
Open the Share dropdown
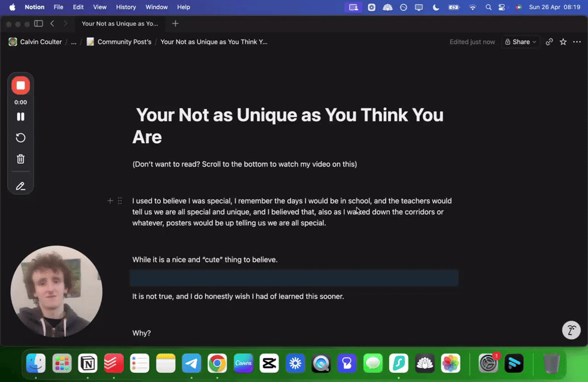[520, 42]
